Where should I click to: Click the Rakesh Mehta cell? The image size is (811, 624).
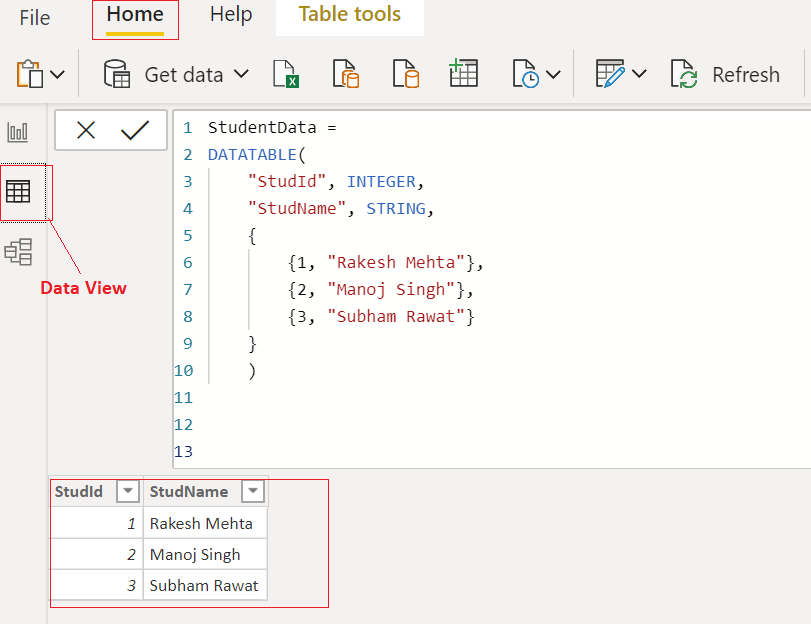pyautogui.click(x=205, y=523)
